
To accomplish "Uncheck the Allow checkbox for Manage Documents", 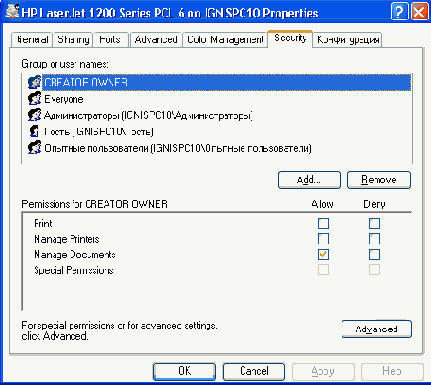I will click(x=323, y=255).
